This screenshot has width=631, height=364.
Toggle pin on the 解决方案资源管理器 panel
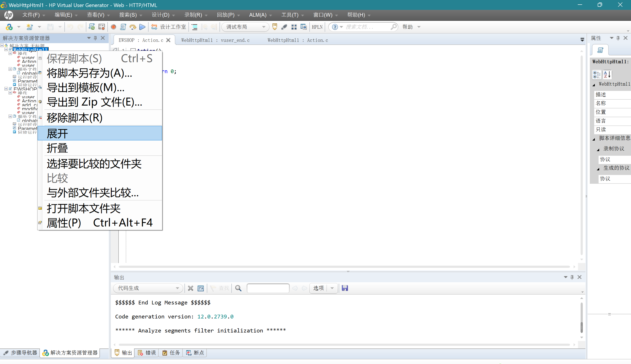click(95, 38)
